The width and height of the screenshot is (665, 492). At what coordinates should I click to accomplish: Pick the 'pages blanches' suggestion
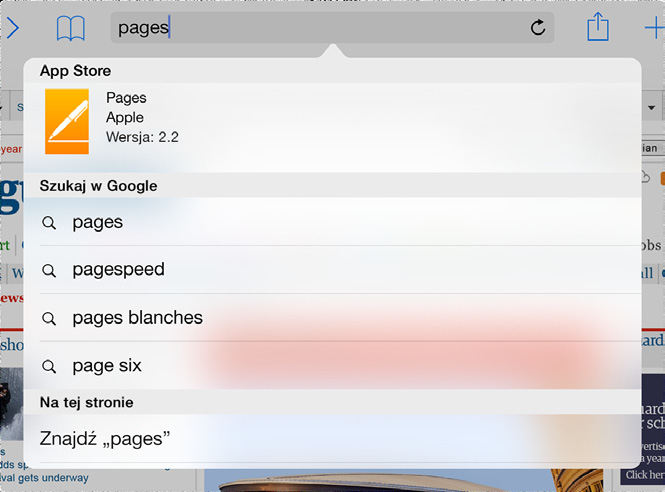(332, 318)
